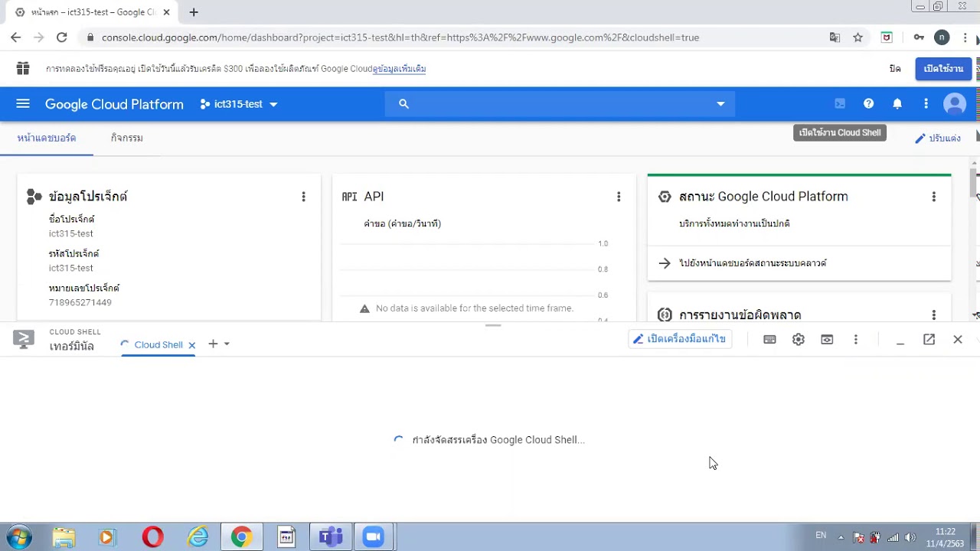Click the เปิดใช้งาน activate button
This screenshot has height=551, width=980.
coord(943,68)
